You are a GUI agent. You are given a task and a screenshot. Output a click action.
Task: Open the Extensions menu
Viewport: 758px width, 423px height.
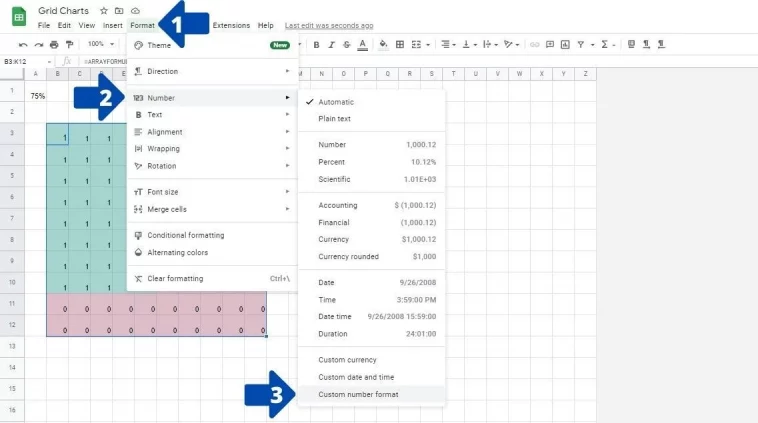point(231,25)
